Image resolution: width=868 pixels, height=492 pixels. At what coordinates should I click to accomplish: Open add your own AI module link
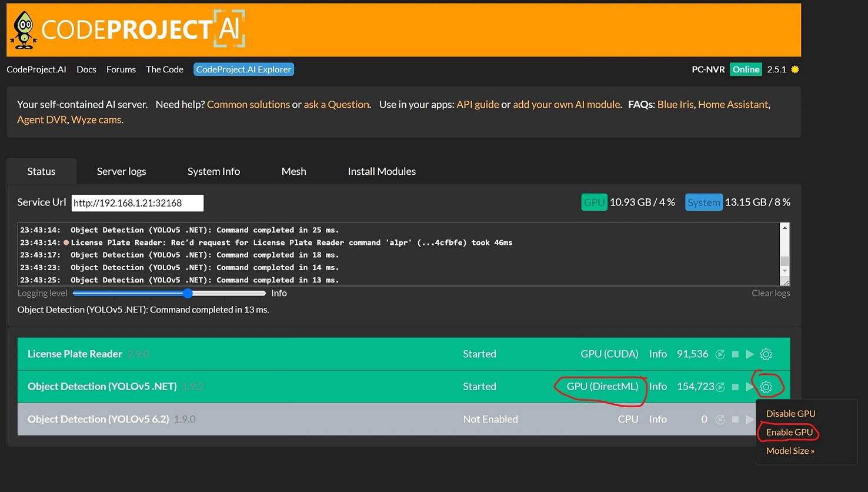coord(567,104)
